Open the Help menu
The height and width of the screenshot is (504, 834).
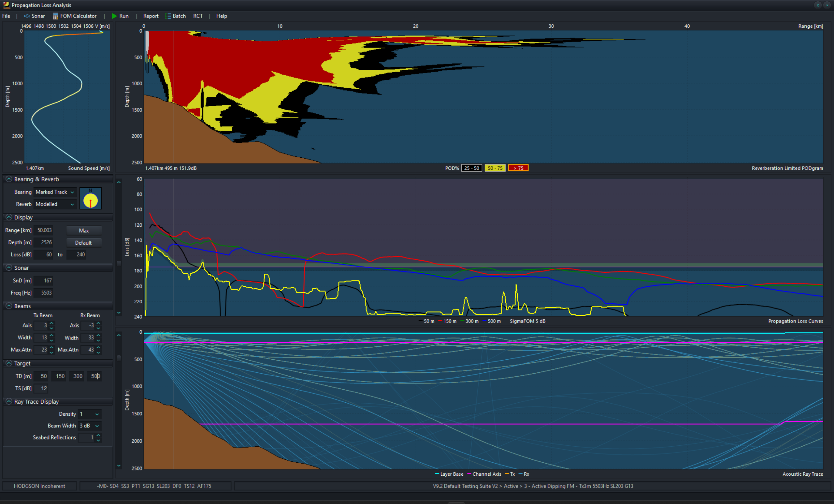click(x=221, y=16)
